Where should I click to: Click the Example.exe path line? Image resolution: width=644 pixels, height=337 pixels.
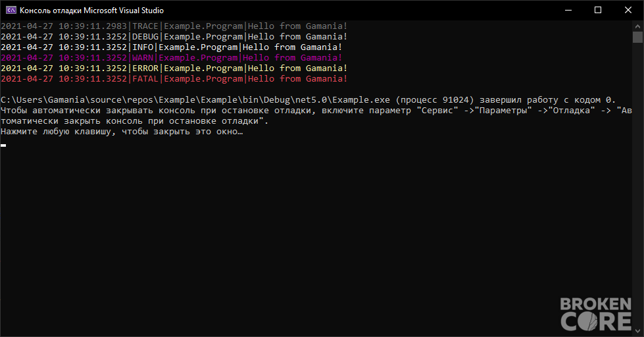click(309, 100)
